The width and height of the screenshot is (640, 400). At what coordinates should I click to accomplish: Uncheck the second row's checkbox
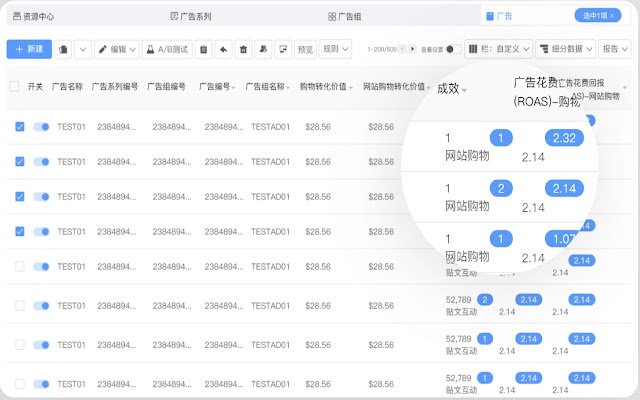pyautogui.click(x=20, y=162)
